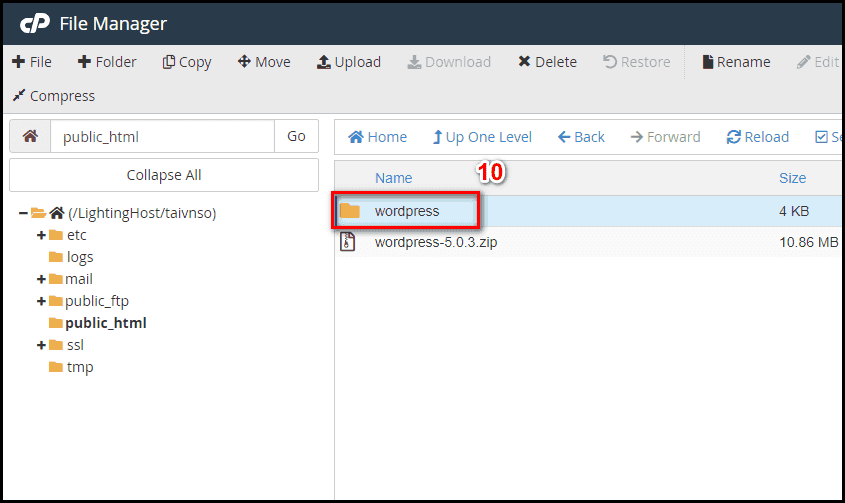Sort files by Name column header
The height and width of the screenshot is (503, 845).
393,178
